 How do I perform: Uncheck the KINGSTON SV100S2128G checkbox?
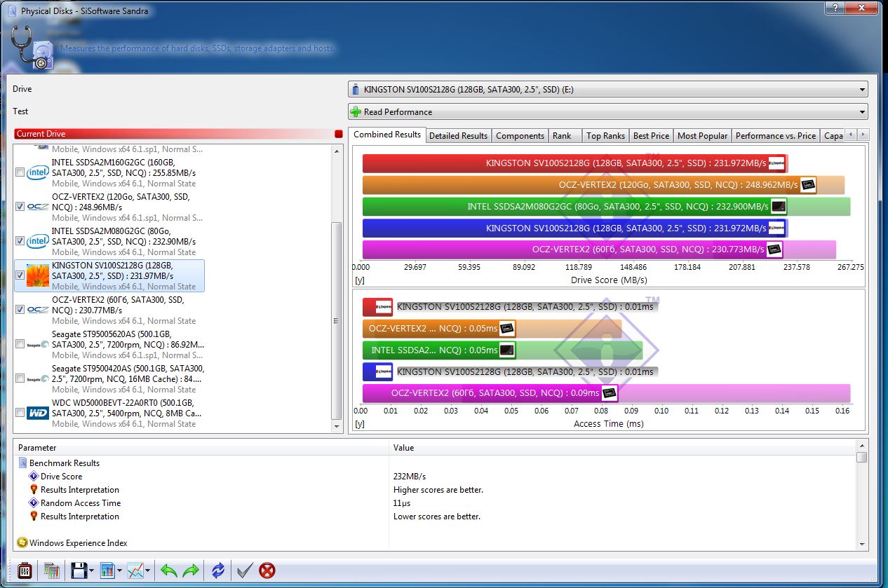point(20,275)
